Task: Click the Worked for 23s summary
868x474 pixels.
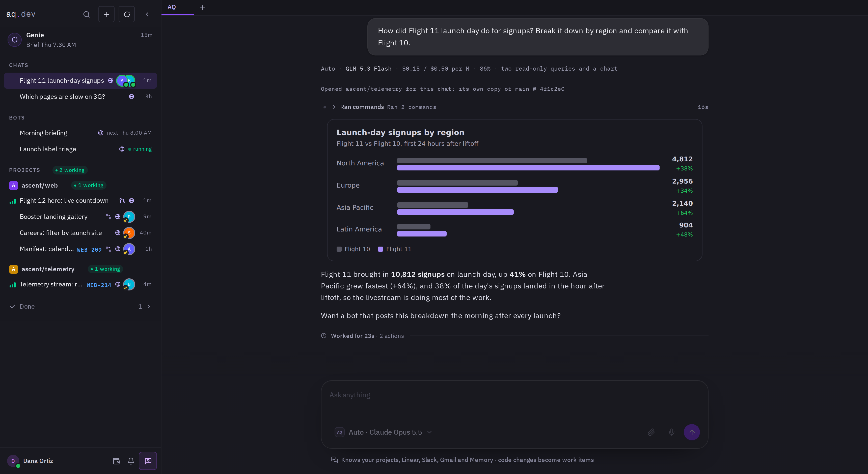Action: pyautogui.click(x=363, y=336)
